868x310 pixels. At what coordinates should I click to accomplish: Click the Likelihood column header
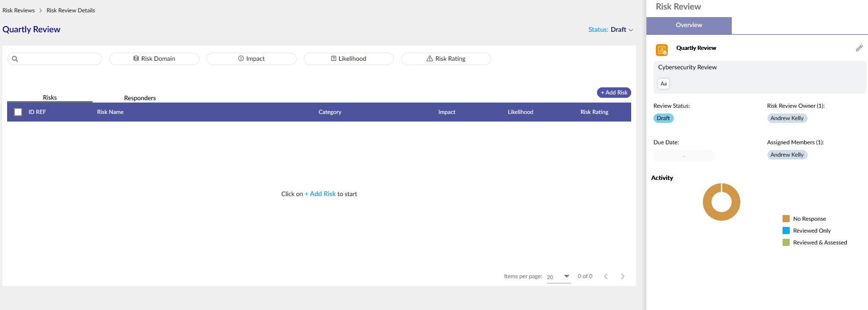pos(521,112)
